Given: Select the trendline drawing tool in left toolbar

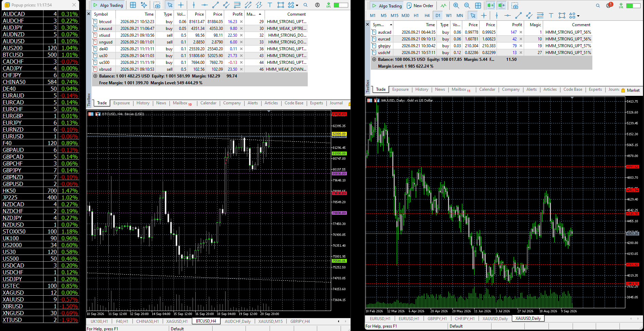Looking at the screenshot, I should [x=215, y=5].
